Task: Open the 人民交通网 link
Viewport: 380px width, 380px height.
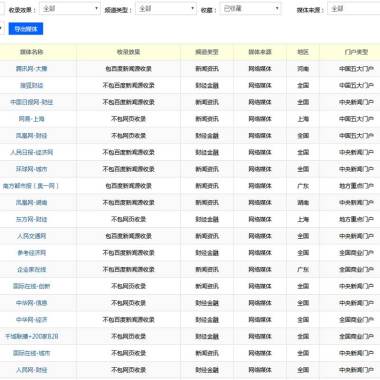Action: [x=31, y=236]
